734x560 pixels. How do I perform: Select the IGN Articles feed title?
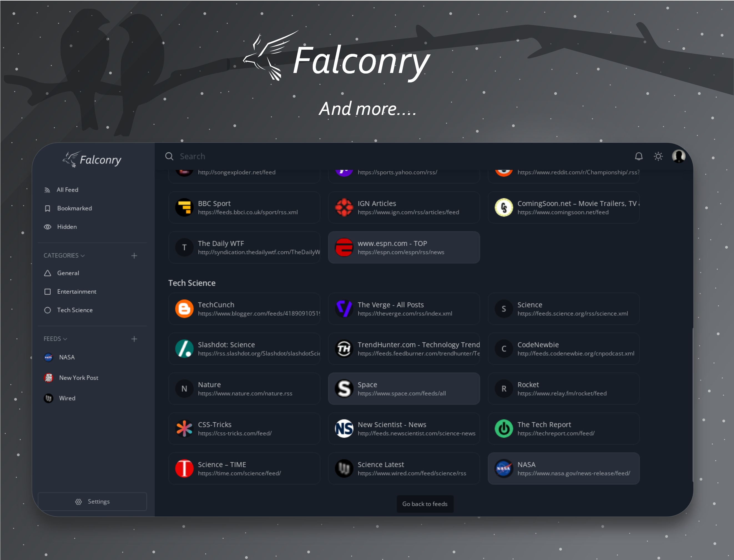click(x=377, y=203)
